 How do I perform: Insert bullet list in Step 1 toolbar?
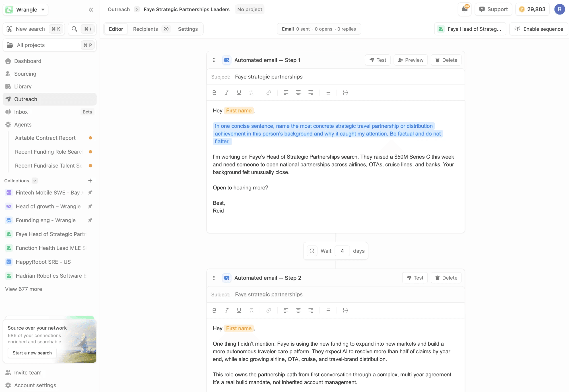click(328, 92)
